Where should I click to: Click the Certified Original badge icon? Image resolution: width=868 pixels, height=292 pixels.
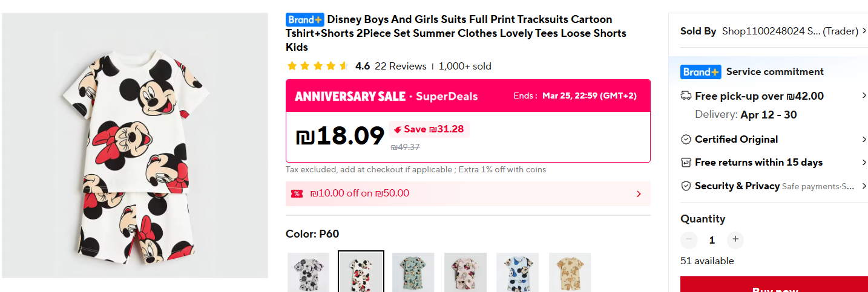point(686,140)
